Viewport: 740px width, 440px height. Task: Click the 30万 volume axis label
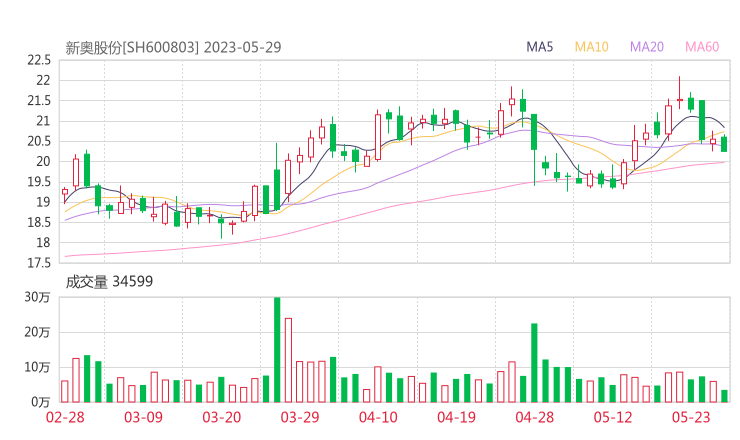(37, 297)
